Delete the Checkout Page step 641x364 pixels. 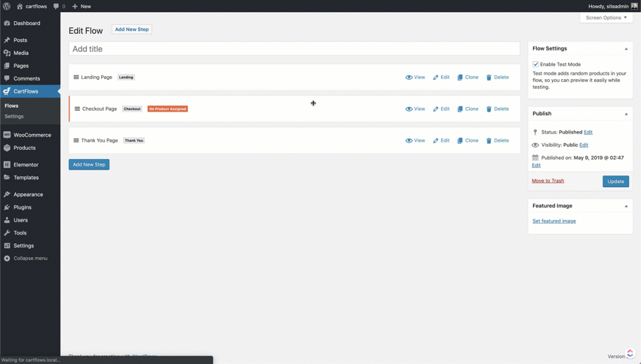click(x=498, y=109)
